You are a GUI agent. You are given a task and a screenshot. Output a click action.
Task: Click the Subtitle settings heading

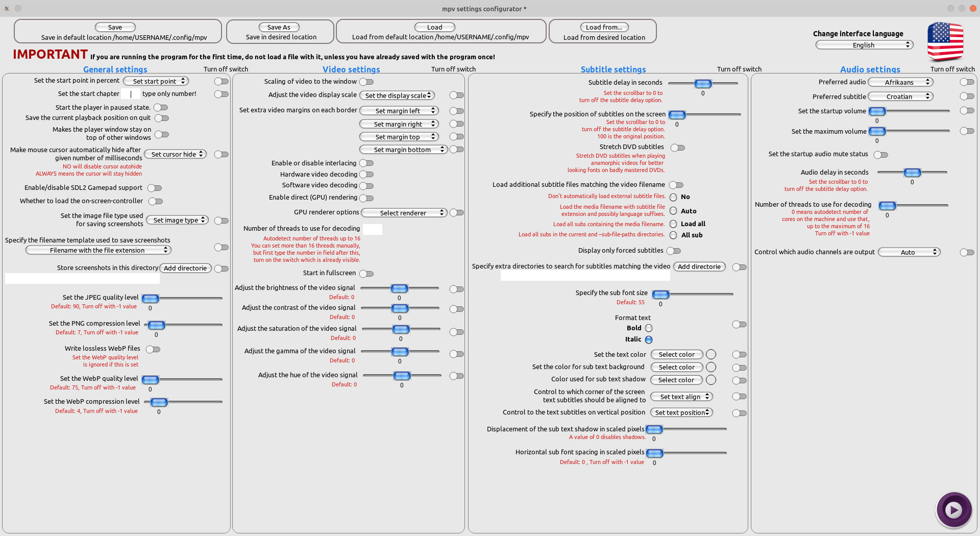pyautogui.click(x=614, y=69)
